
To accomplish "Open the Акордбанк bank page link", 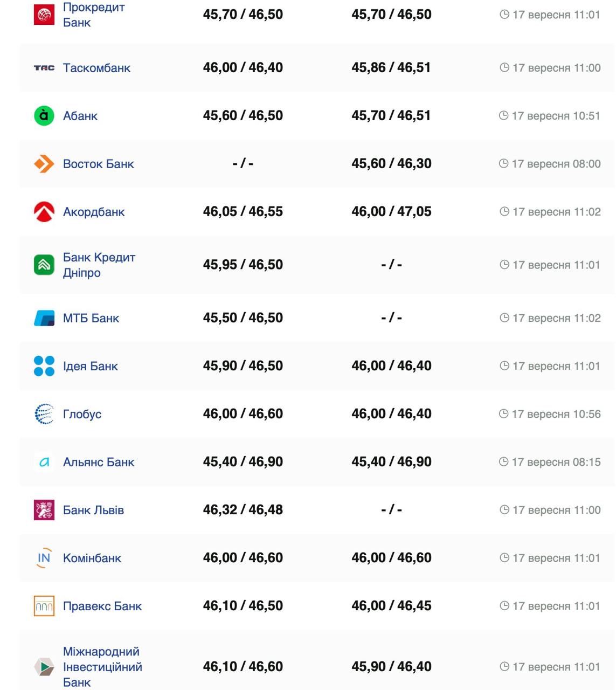I will [94, 212].
